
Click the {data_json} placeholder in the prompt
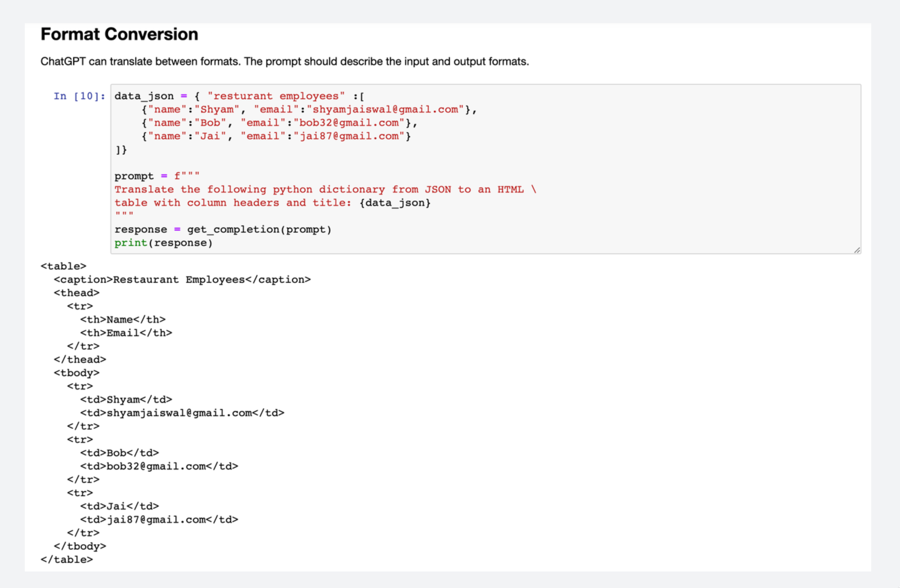395,203
